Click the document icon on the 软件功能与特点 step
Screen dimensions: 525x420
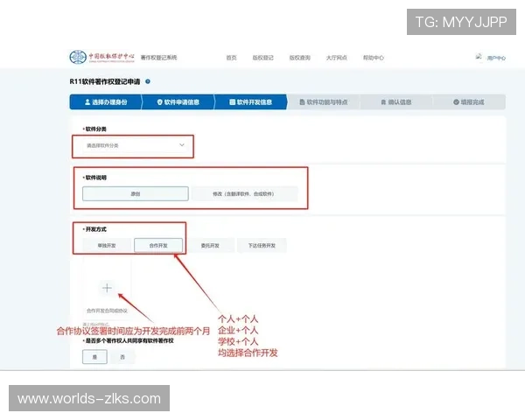(x=302, y=101)
